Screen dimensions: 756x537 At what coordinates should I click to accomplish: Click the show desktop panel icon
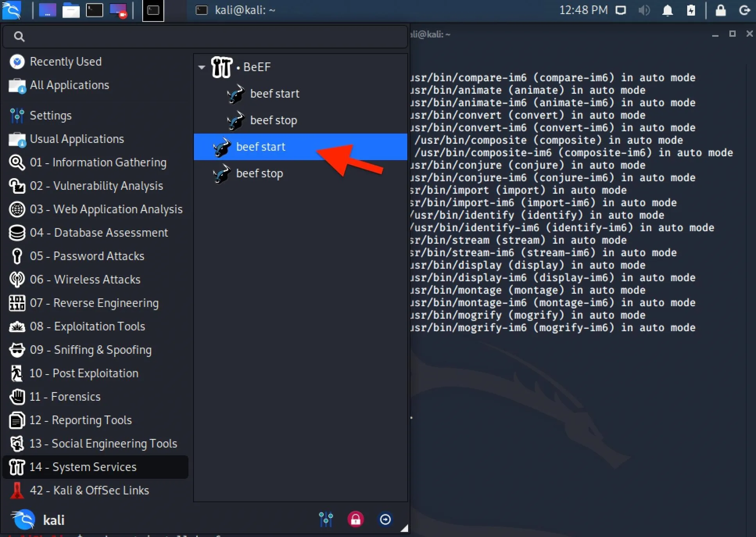pos(47,10)
